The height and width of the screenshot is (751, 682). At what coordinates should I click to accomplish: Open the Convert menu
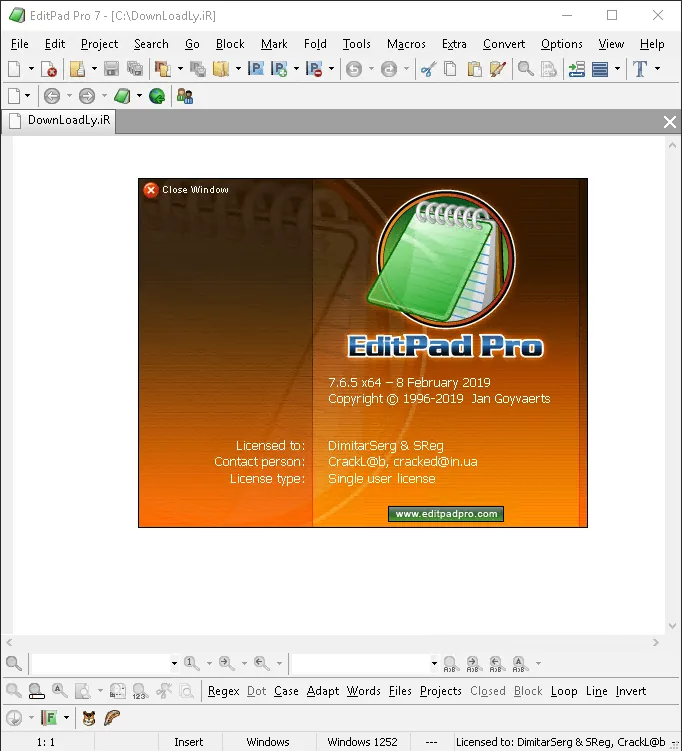504,44
